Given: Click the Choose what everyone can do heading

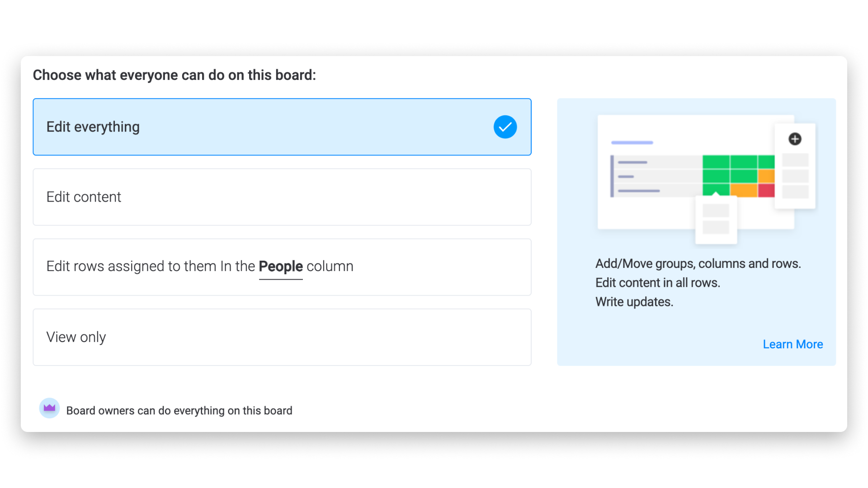Looking at the screenshot, I should point(175,75).
